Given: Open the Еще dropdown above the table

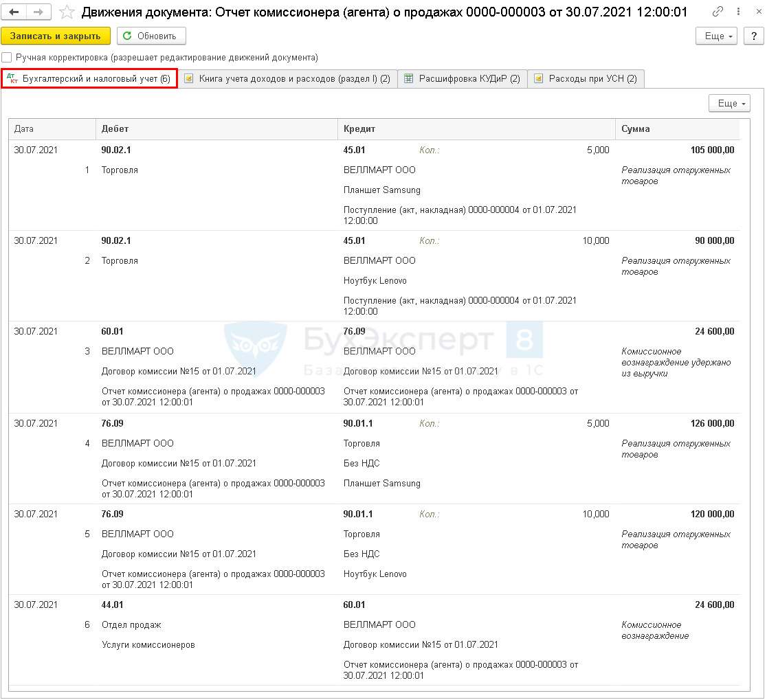Looking at the screenshot, I should click(729, 103).
